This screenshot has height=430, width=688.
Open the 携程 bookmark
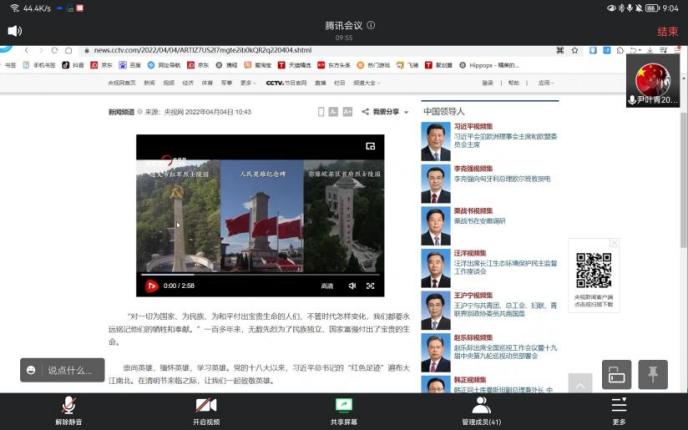tap(226, 65)
